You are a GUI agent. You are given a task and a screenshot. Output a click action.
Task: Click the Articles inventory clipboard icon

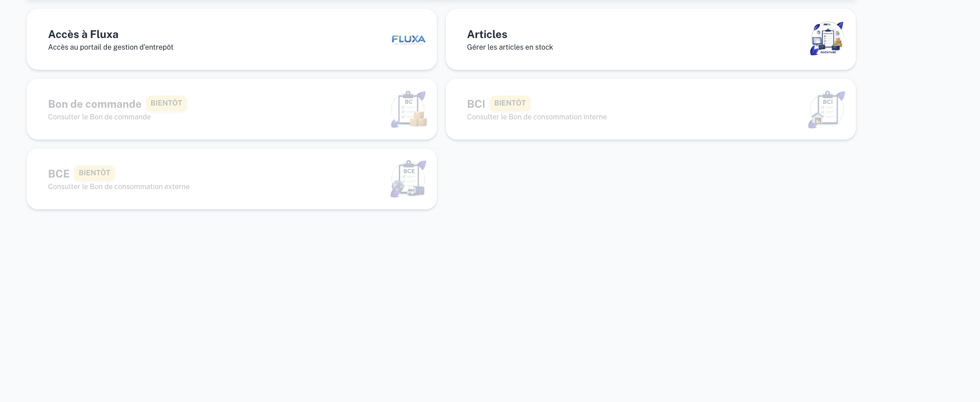click(827, 38)
